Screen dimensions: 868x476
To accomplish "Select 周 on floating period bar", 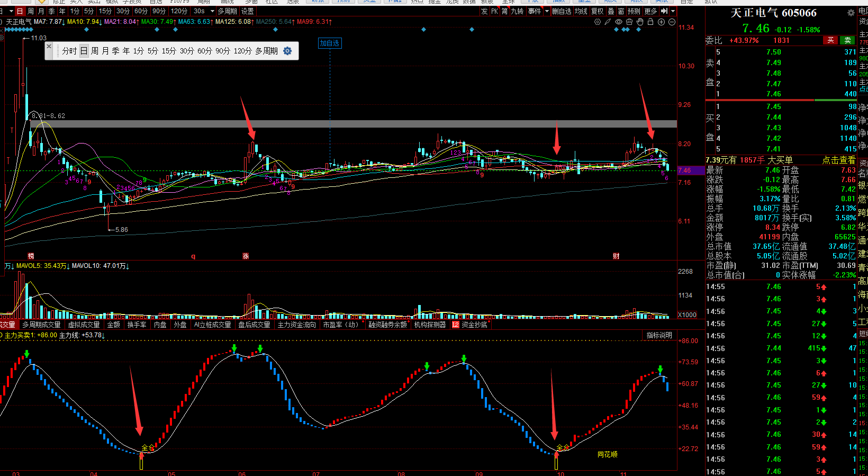I will [95, 51].
